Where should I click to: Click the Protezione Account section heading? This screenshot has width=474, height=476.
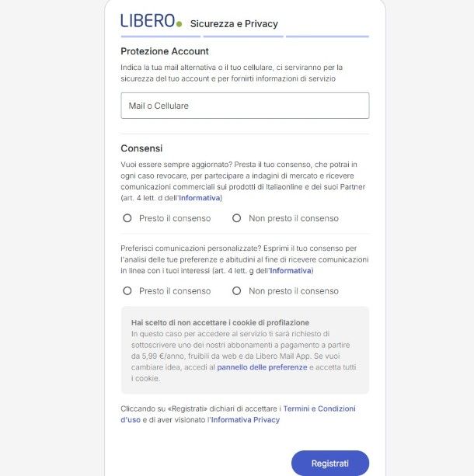pyautogui.click(x=165, y=51)
